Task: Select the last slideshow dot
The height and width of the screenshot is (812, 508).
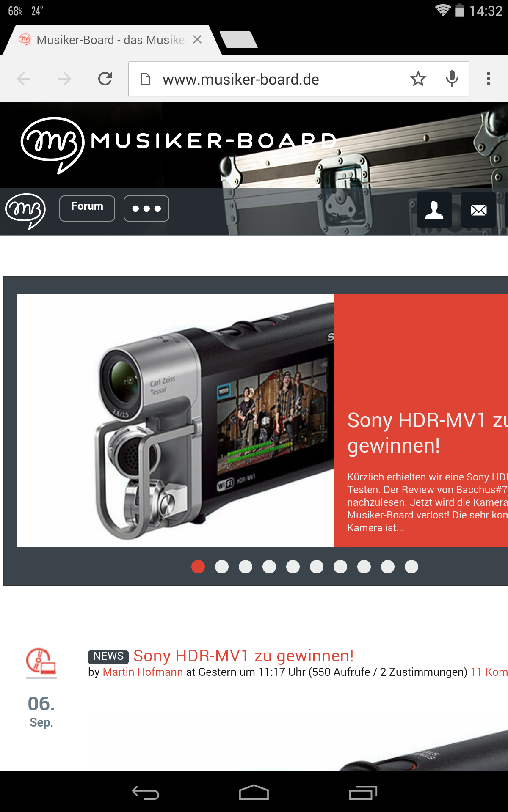Action: tap(411, 567)
